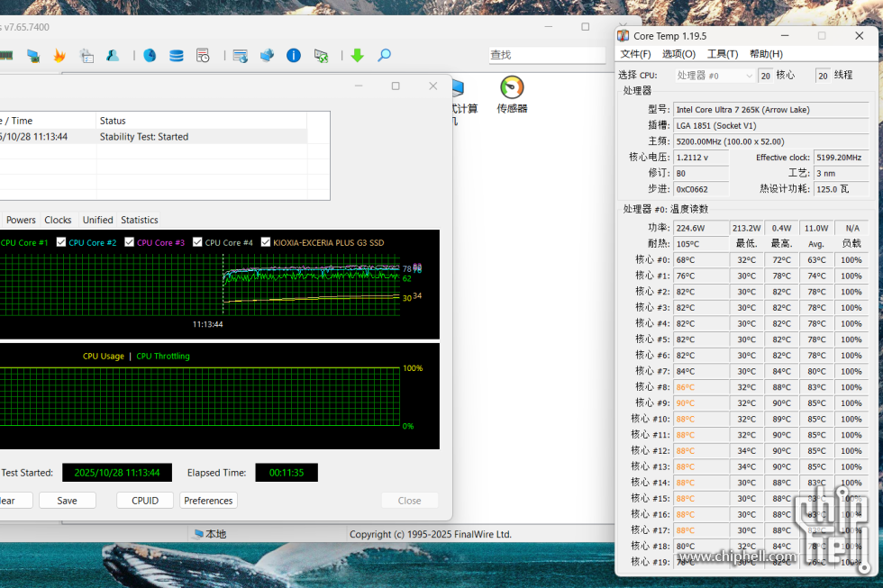Switch to the Clocks tab
The width and height of the screenshot is (883, 588).
tap(58, 220)
